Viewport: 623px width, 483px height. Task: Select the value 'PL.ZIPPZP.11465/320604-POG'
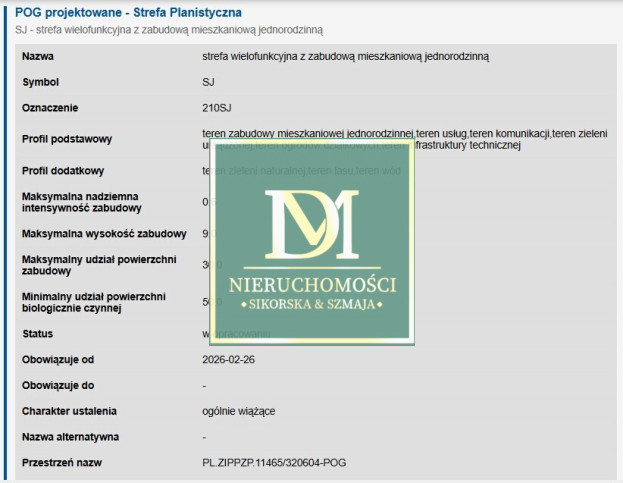click(x=274, y=463)
